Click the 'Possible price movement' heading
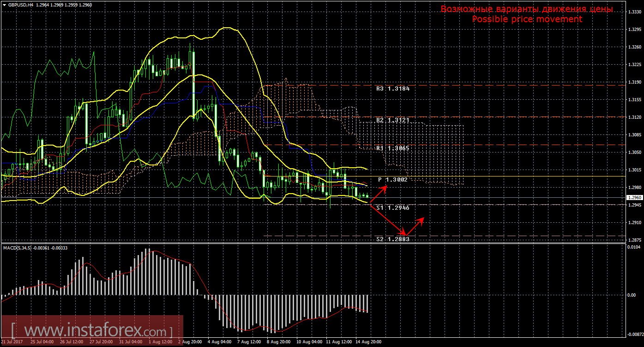 (527, 19)
